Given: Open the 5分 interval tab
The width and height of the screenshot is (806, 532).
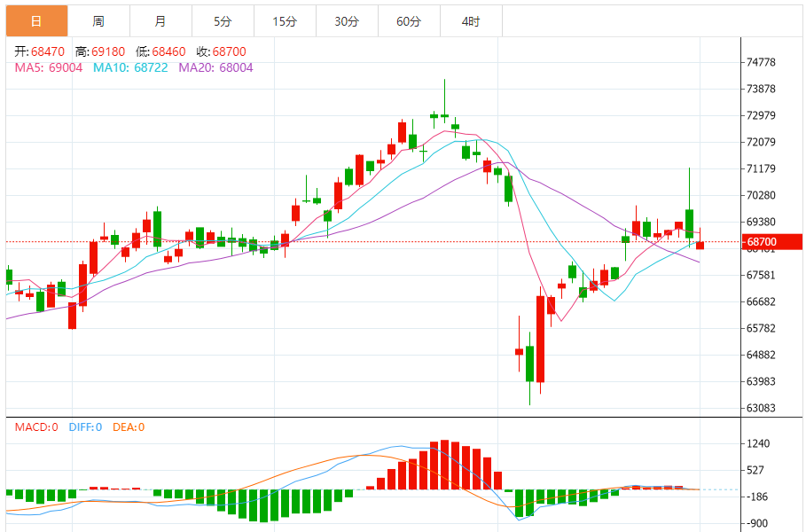Looking at the screenshot, I should (x=223, y=21).
